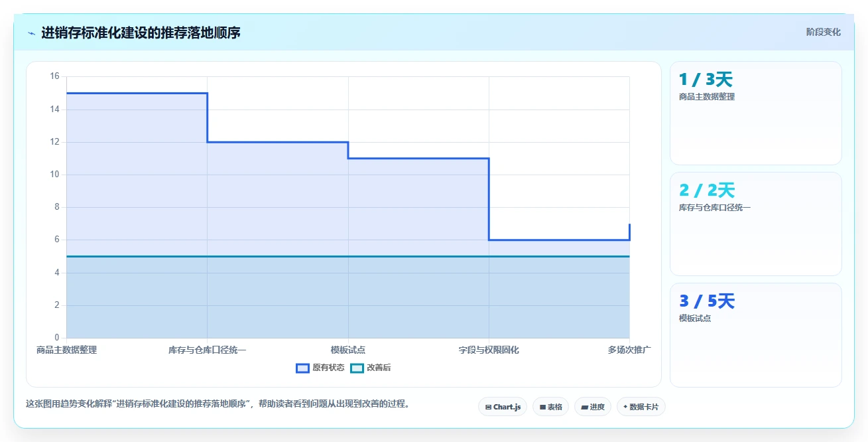Click the 字段与权限固化 x-axis label
Image resolution: width=868 pixels, height=442 pixels.
pyautogui.click(x=489, y=350)
